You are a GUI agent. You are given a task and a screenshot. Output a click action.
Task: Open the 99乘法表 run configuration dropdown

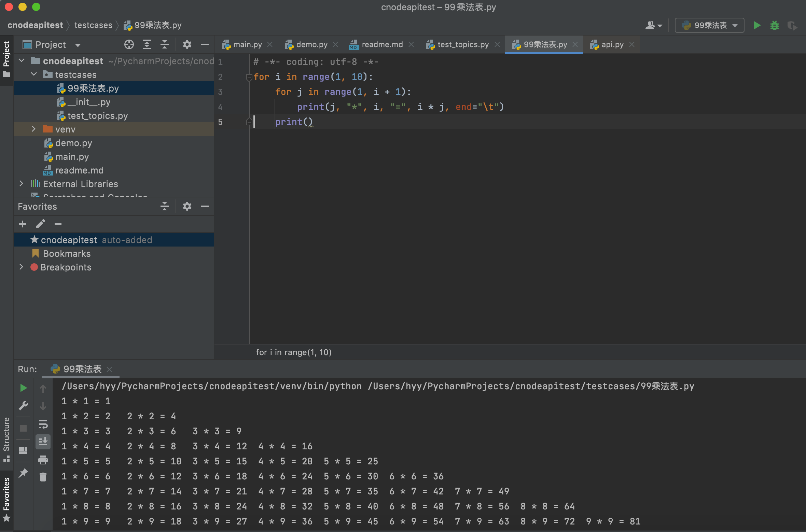(709, 25)
